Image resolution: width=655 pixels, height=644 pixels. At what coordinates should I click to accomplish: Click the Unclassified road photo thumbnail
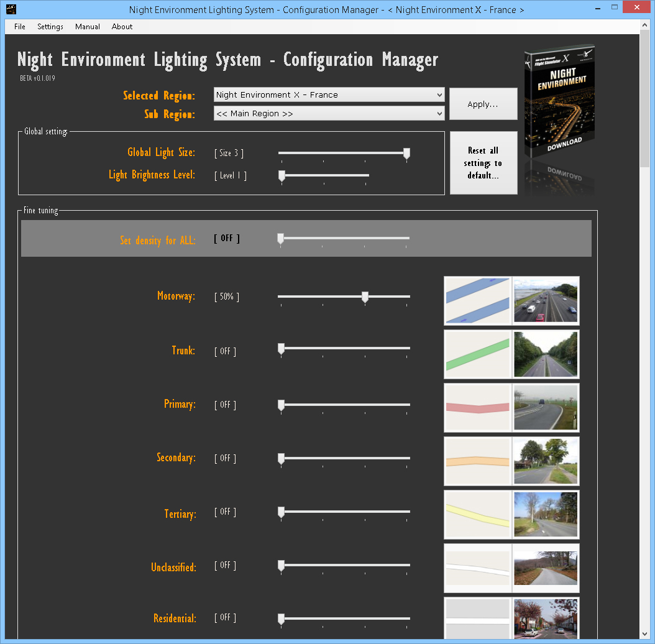[546, 568]
